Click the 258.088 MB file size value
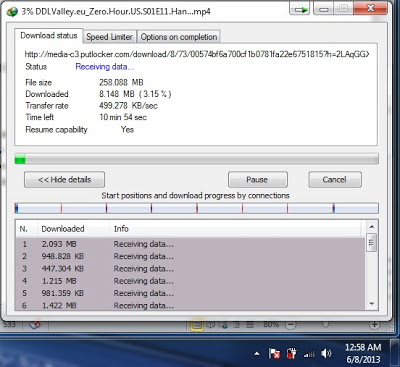The height and width of the screenshot is (367, 400). click(121, 82)
